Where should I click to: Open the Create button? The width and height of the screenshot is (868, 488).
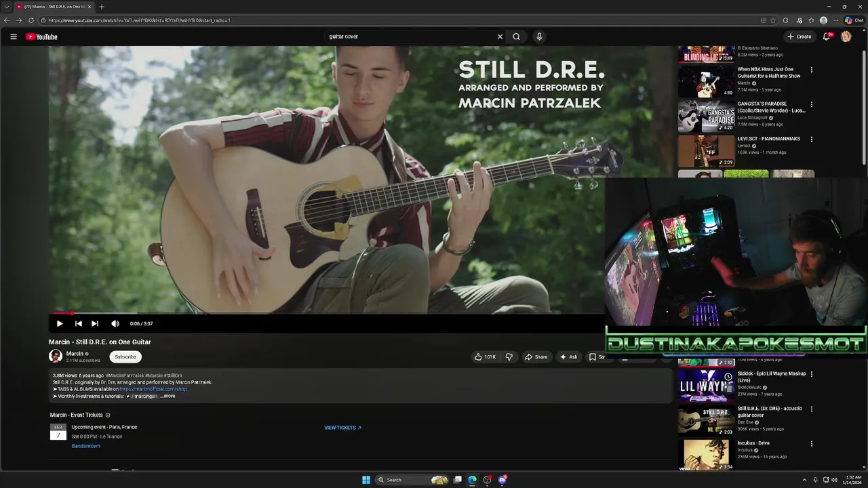800,37
